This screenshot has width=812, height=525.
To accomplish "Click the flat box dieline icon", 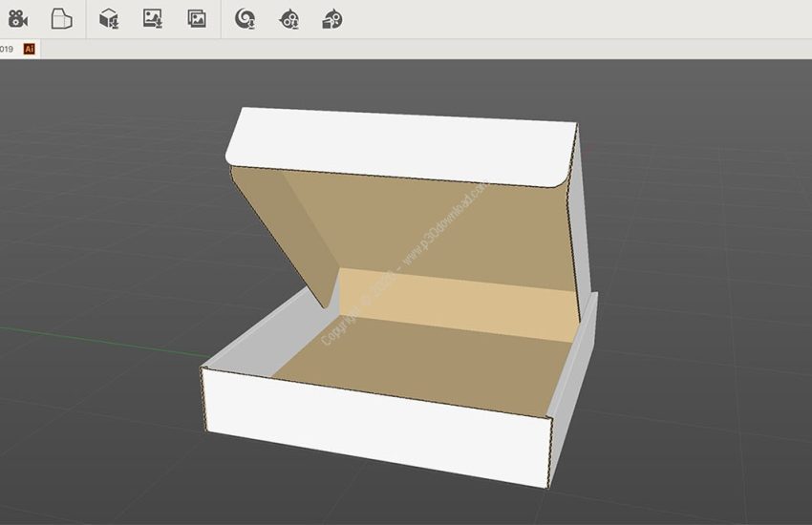I will coord(61,18).
